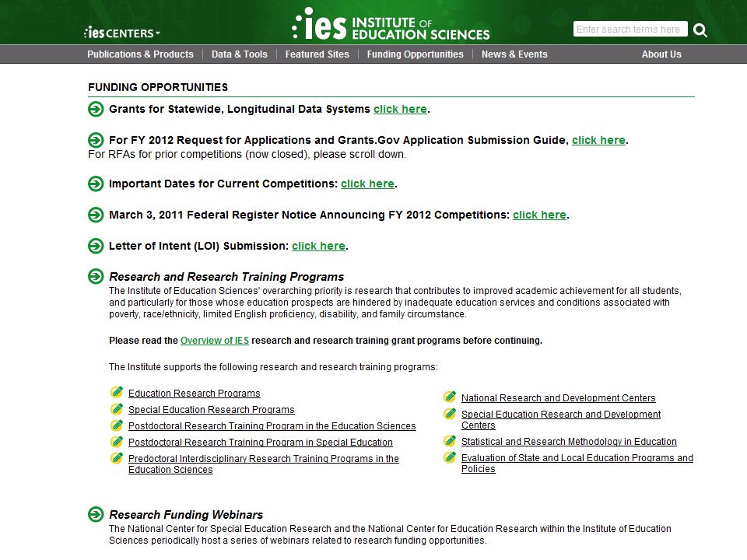Open the Data & Tools menu

click(x=239, y=54)
